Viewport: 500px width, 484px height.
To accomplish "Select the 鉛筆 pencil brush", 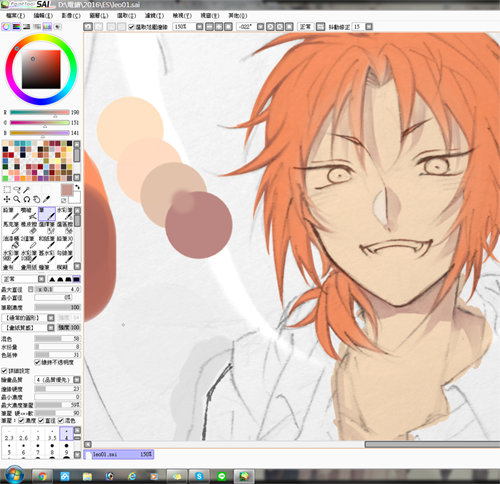I will click(x=11, y=214).
